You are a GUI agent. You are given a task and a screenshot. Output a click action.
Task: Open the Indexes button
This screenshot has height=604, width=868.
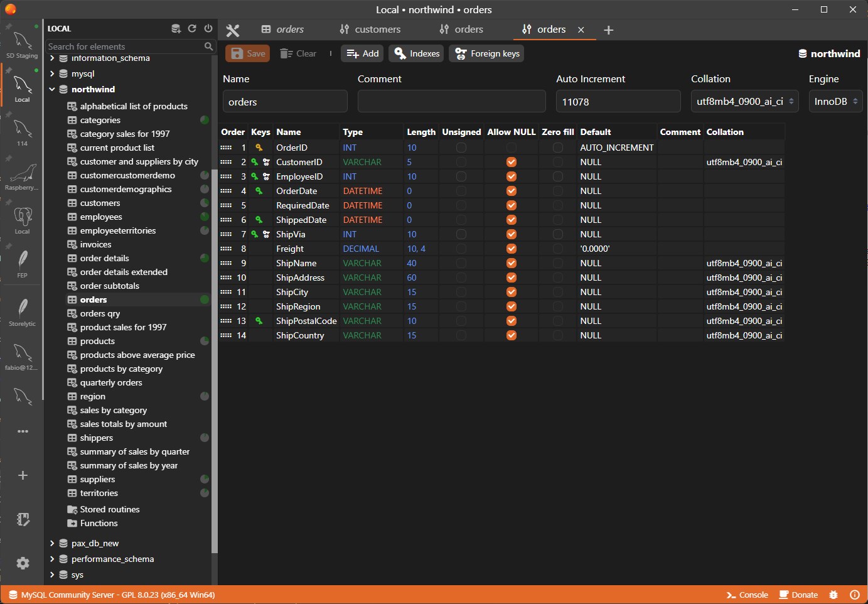click(417, 53)
